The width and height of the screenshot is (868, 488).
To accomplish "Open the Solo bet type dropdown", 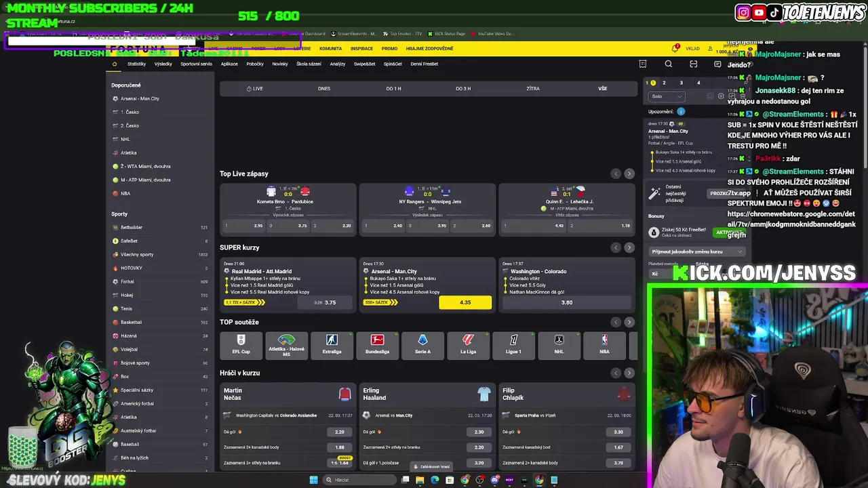I will coord(667,96).
